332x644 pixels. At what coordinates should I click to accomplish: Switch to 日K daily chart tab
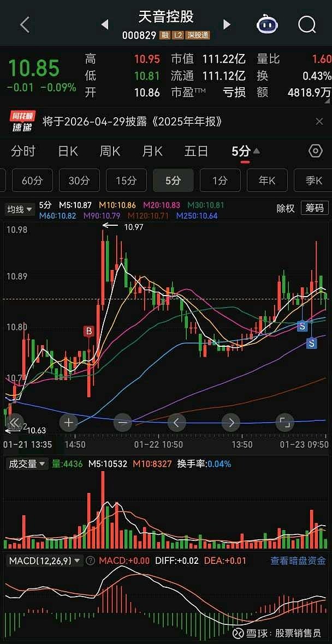[68, 152]
